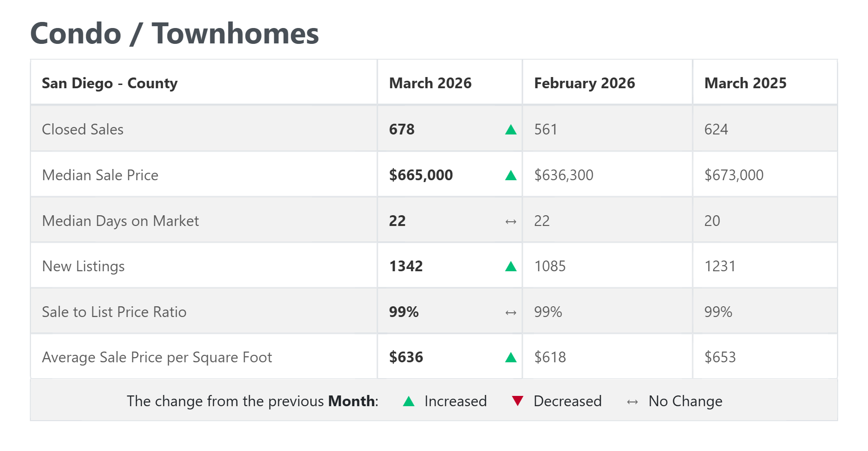Click the Condo / Townhomes heading
The width and height of the screenshot is (868, 451).
[x=175, y=34]
